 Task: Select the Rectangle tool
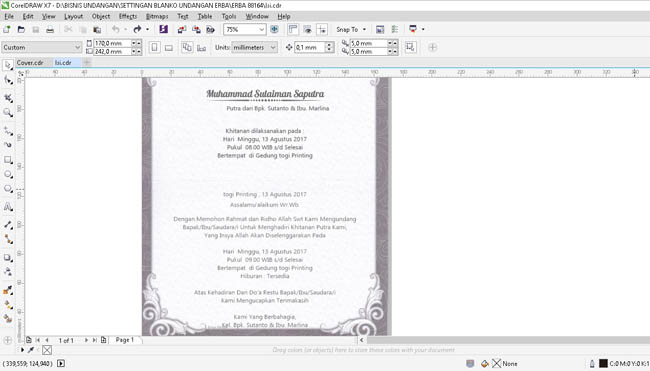click(x=7, y=160)
